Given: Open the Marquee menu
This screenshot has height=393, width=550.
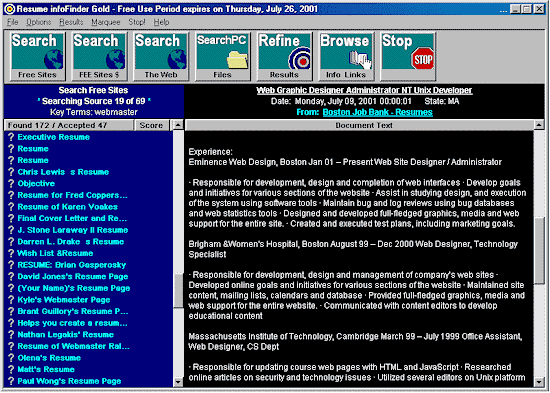Looking at the screenshot, I should pos(106,22).
